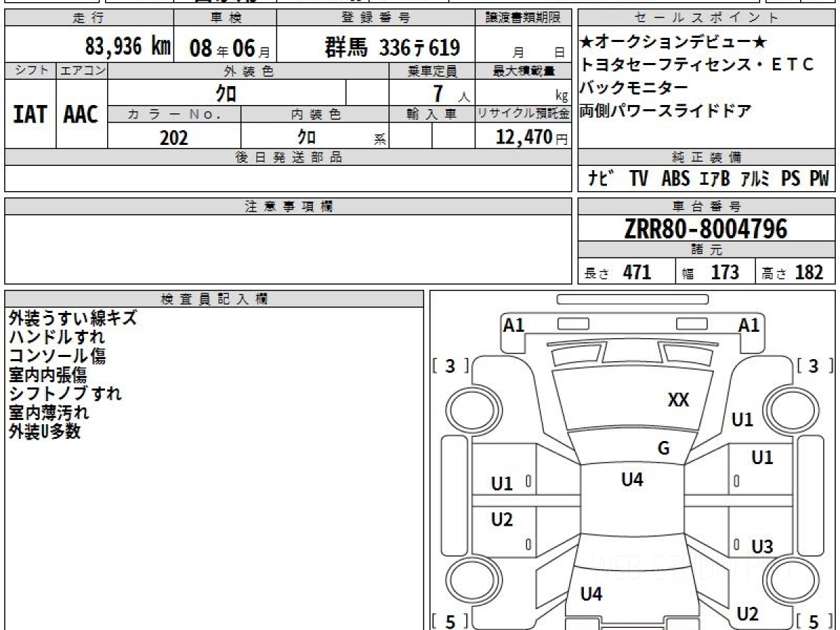Image resolution: width=840 pixels, height=630 pixels.
Task: Select the IAT shift value
Action: coord(30,114)
